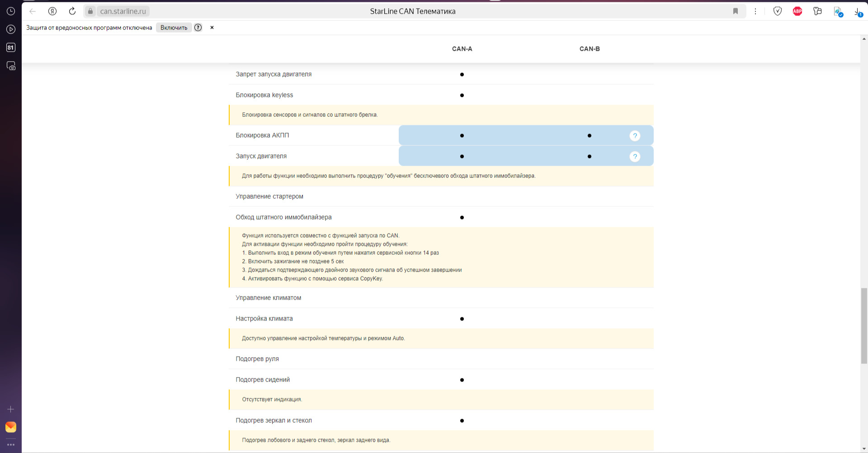Dismiss the malware protection notification bar
This screenshot has width=868, height=453.
[x=212, y=28]
